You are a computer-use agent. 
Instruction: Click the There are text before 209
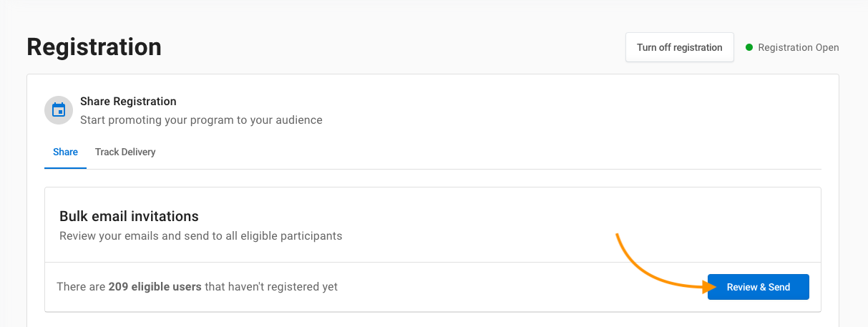pos(81,287)
